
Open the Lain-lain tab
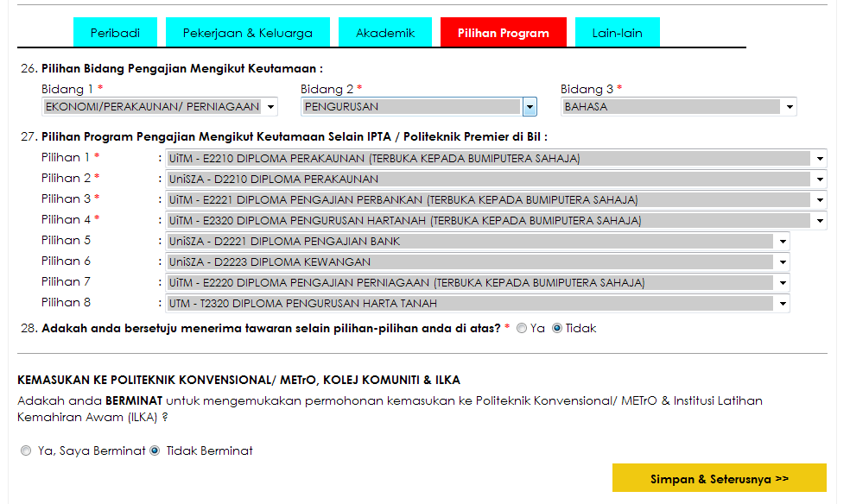(x=617, y=33)
